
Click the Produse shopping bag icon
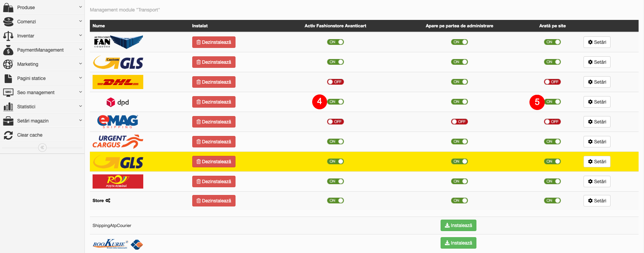[x=8, y=7]
